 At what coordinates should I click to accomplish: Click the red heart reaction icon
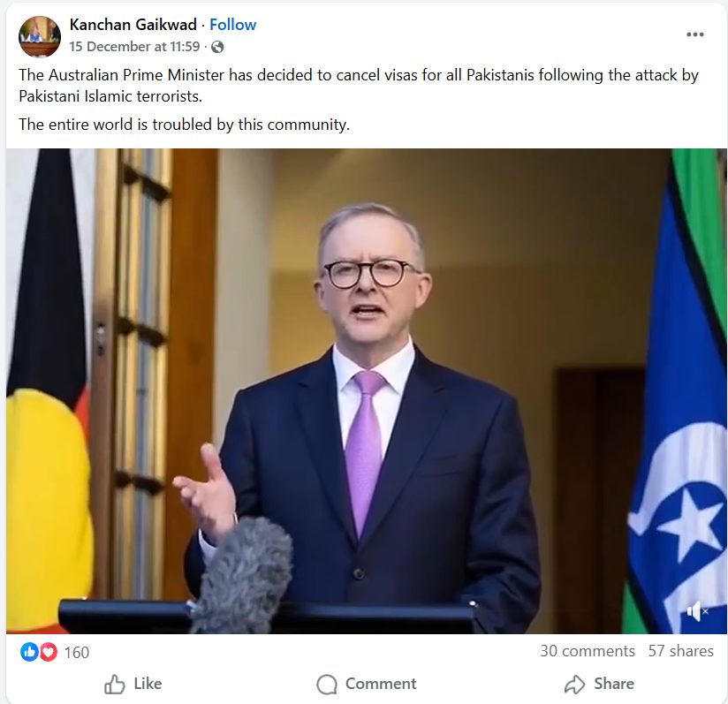click(48, 652)
